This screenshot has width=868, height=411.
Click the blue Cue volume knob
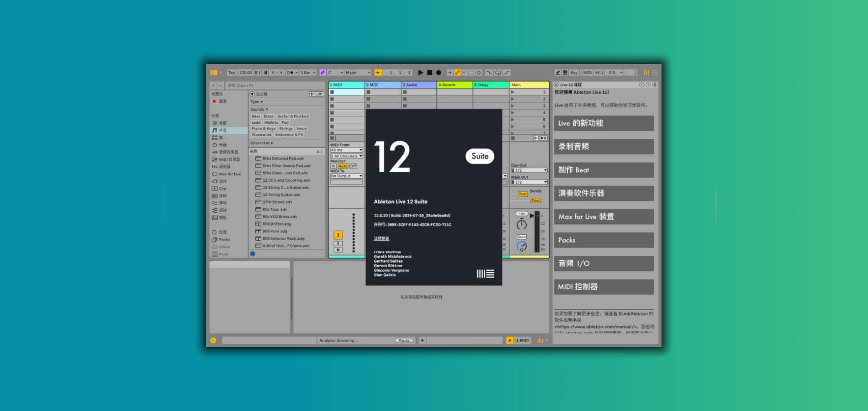click(x=522, y=246)
